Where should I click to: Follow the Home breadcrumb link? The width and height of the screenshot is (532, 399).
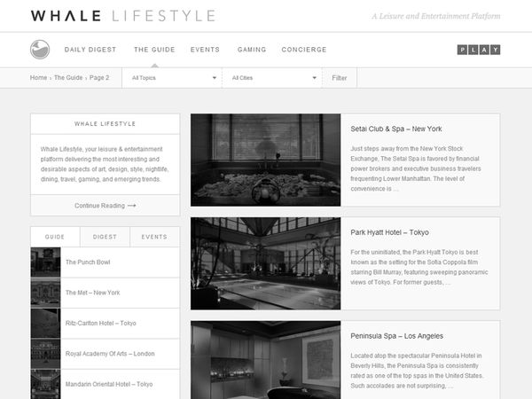coord(38,78)
